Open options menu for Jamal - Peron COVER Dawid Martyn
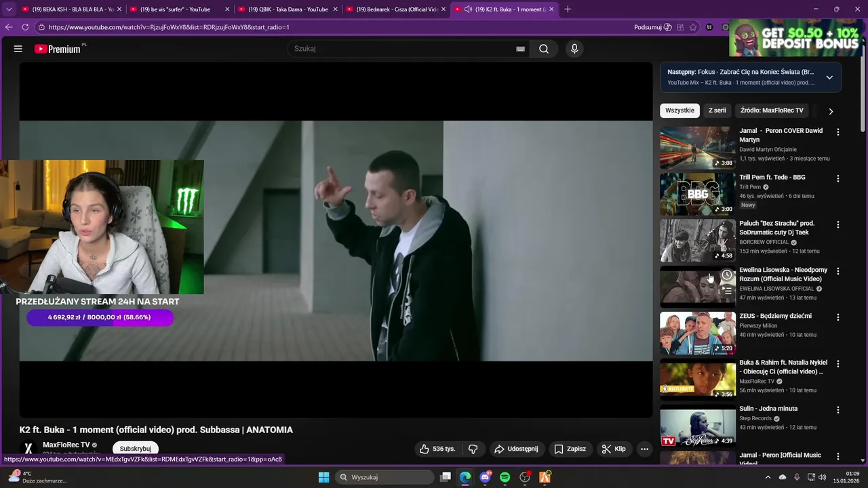Viewport: 868px width, 488px height. [x=838, y=132]
